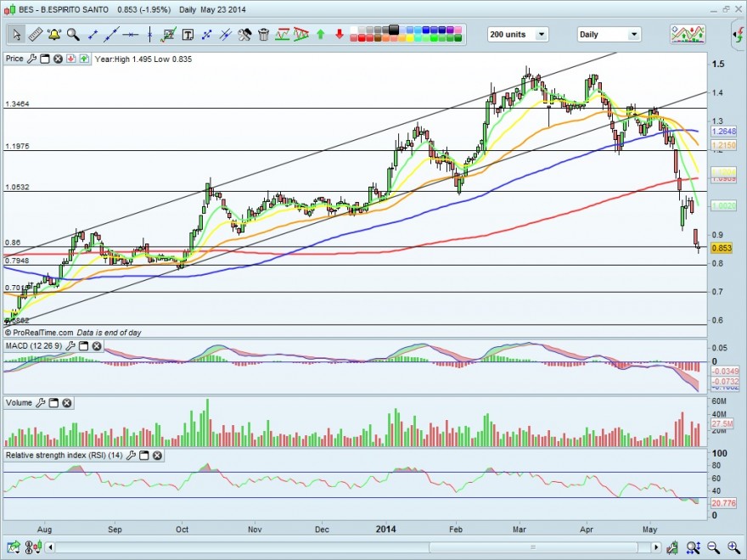Open the alert bell tool
The image size is (747, 560).
(53, 34)
